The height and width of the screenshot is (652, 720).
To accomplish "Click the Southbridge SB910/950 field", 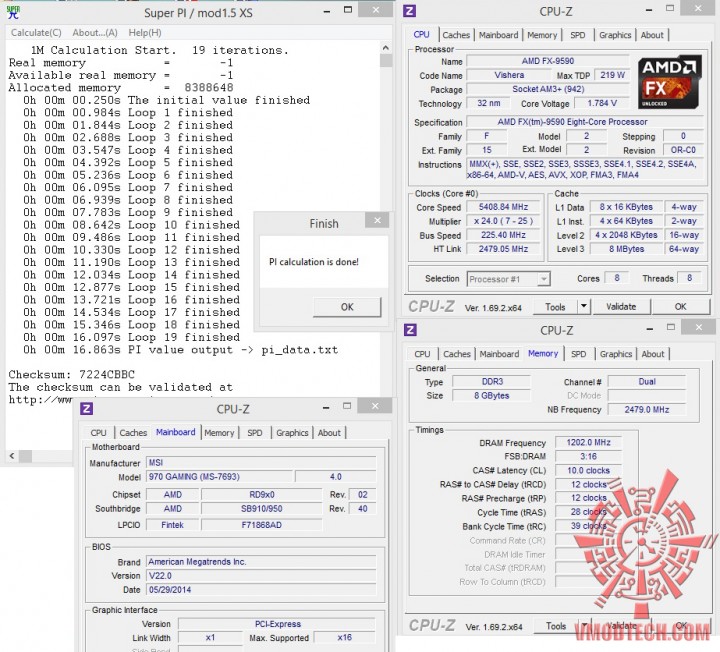I will pos(262,508).
